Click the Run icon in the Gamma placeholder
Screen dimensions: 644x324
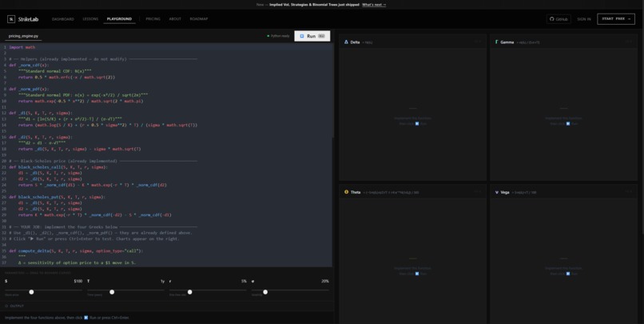point(568,123)
